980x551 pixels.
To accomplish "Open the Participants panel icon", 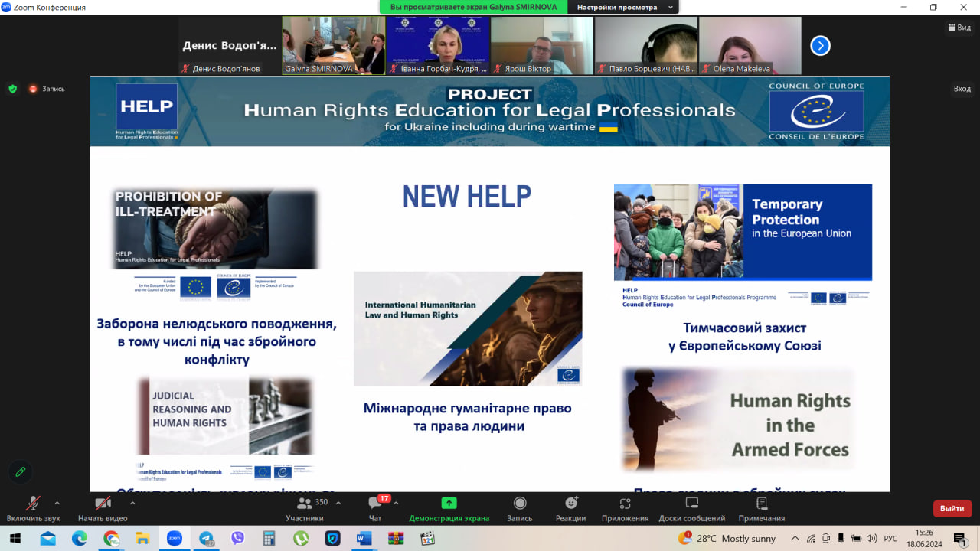I will pyautogui.click(x=304, y=503).
